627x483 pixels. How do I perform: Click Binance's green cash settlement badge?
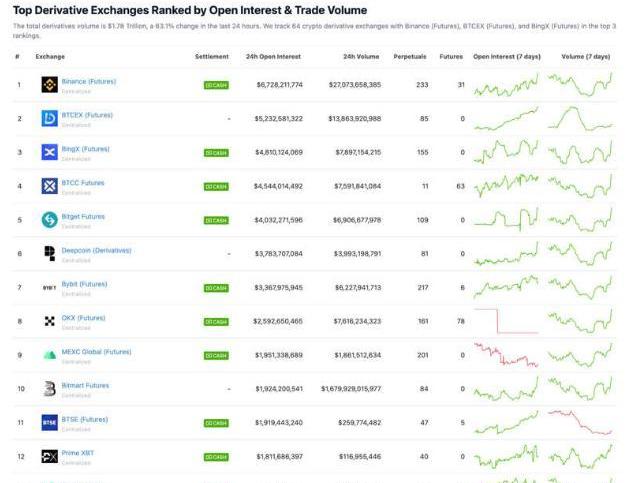[x=216, y=85]
